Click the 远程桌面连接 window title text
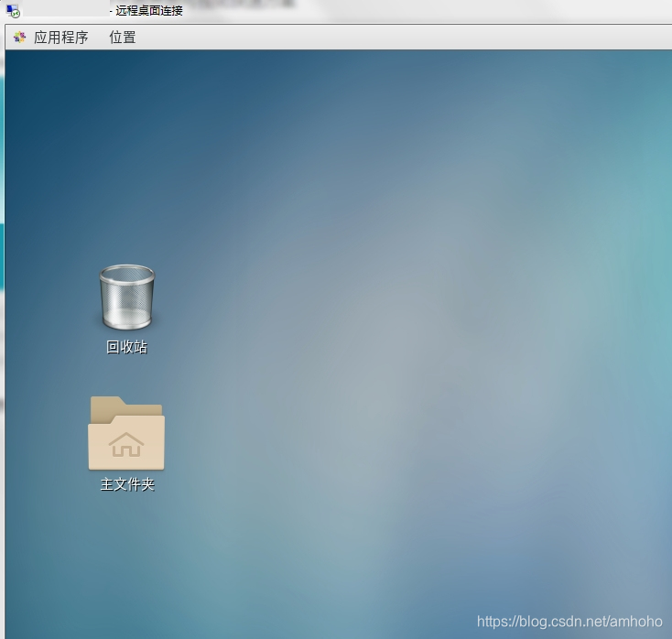This screenshot has height=639, width=672. click(149, 11)
